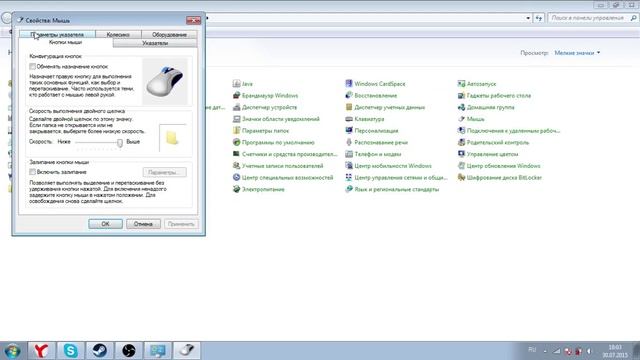Open Управление цветом link
The width and height of the screenshot is (640, 360).
492,154
